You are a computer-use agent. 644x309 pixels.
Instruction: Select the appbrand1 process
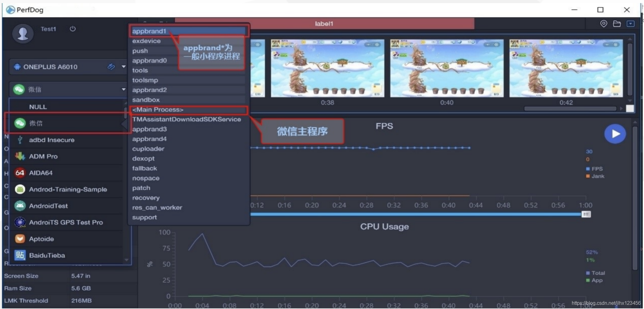tap(188, 31)
